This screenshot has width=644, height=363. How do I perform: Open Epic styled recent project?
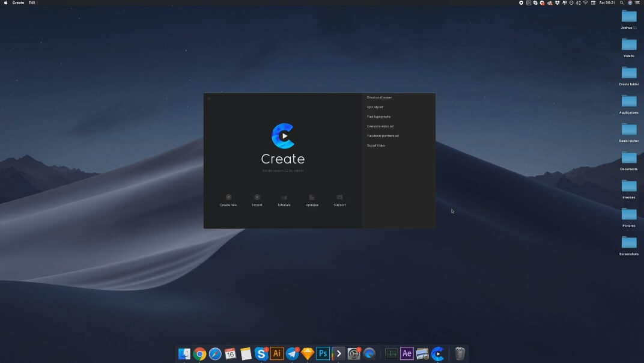(x=375, y=107)
